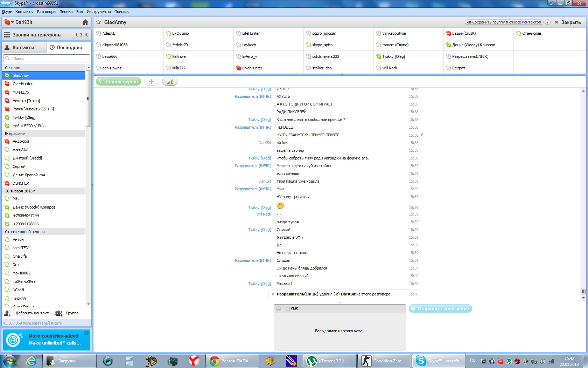Open the DarKBit status dropdown
The width and height of the screenshot is (588, 368).
click(9, 22)
